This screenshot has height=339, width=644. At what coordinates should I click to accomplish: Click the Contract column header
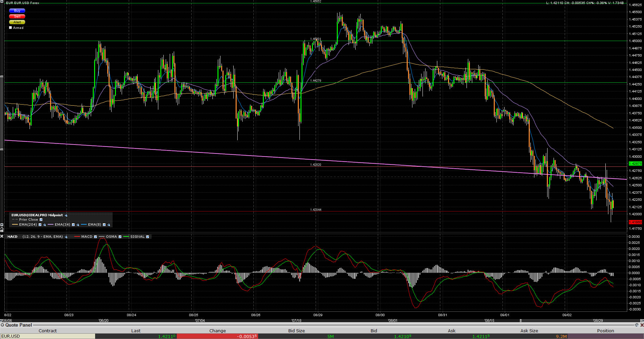pos(48,331)
